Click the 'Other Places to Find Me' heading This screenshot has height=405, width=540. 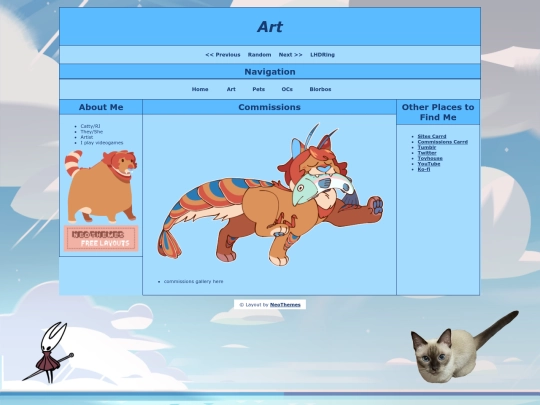point(438,112)
